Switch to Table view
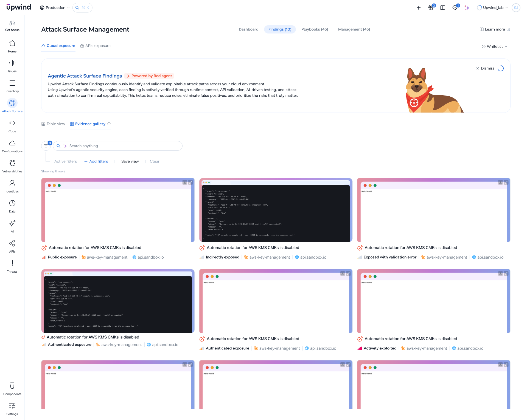The height and width of the screenshot is (420, 527). (x=53, y=124)
